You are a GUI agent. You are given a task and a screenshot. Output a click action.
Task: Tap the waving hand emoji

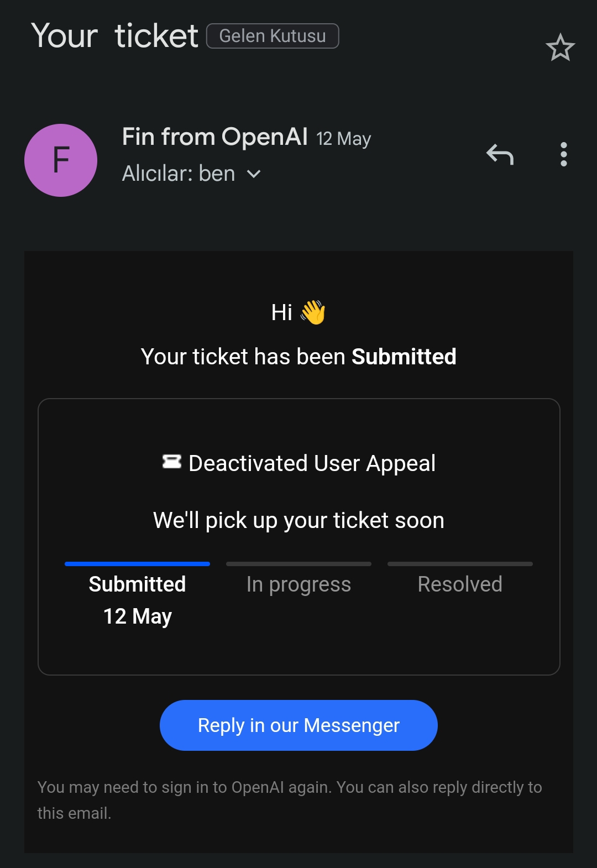click(313, 312)
